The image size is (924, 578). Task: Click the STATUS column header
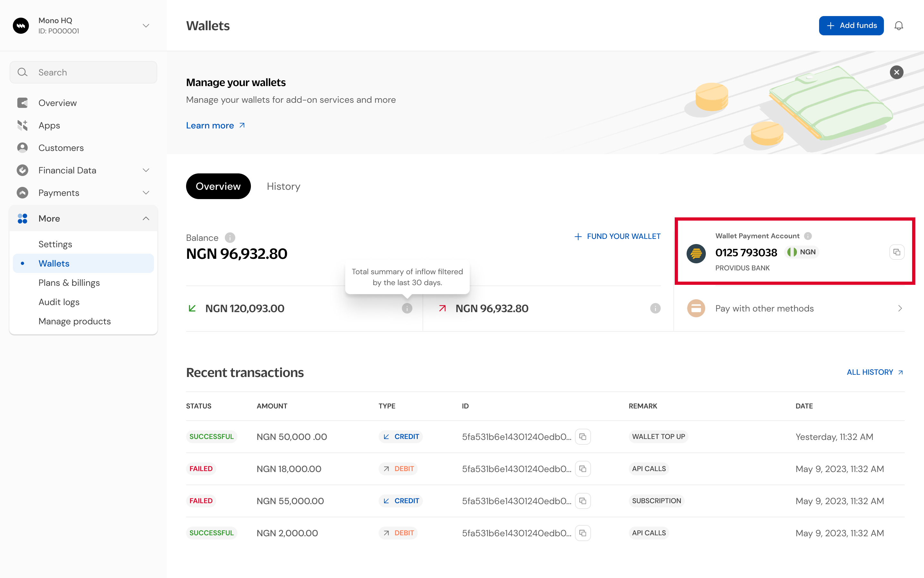(x=199, y=406)
